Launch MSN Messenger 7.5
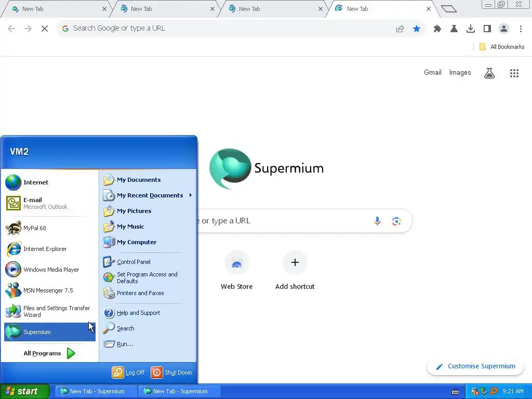 pyautogui.click(x=49, y=290)
